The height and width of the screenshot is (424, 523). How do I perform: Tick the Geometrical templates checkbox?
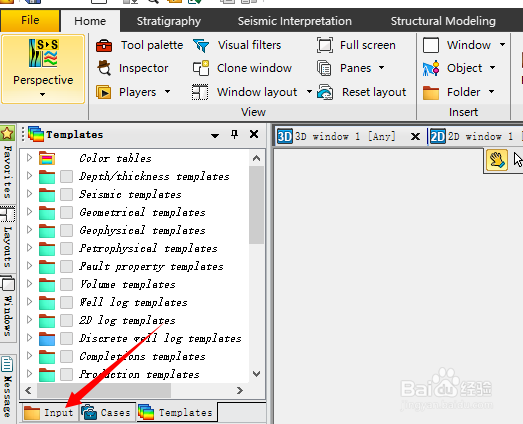point(66,212)
